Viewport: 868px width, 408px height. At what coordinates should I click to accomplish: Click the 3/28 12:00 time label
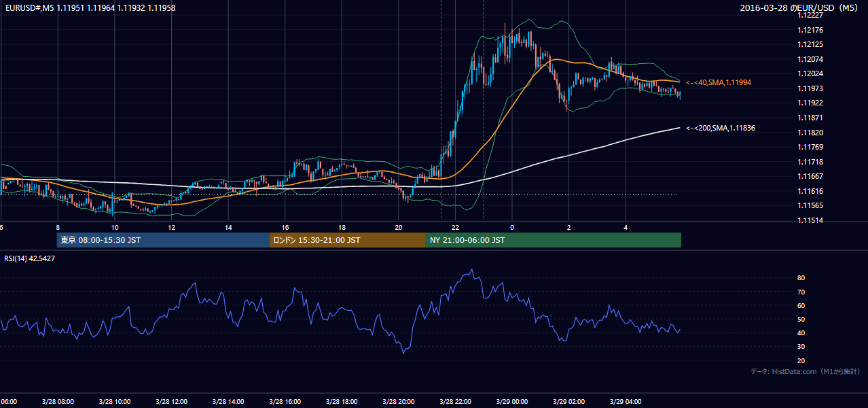click(171, 401)
